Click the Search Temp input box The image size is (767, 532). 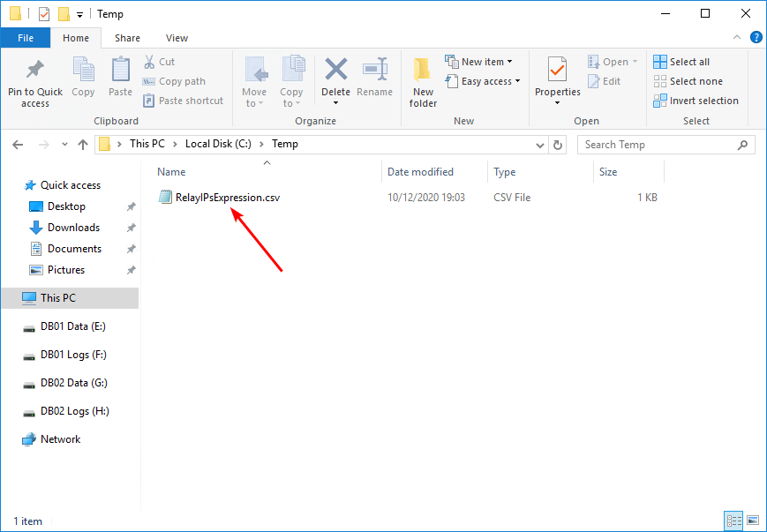(x=658, y=145)
